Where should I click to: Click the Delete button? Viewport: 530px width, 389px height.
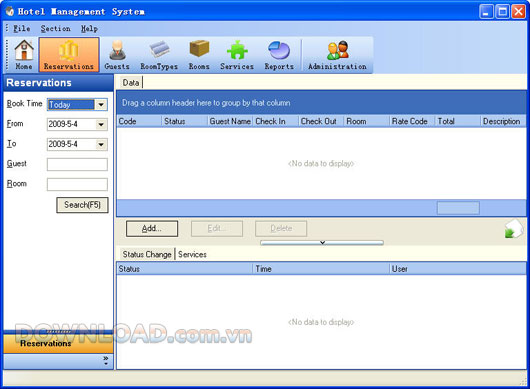pyautogui.click(x=281, y=229)
